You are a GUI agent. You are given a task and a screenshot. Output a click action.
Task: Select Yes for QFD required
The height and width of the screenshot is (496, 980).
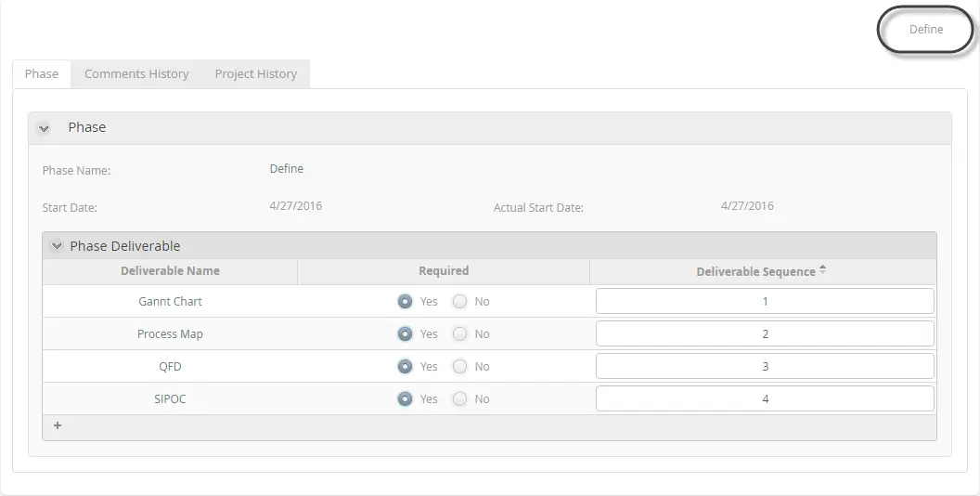coord(405,367)
